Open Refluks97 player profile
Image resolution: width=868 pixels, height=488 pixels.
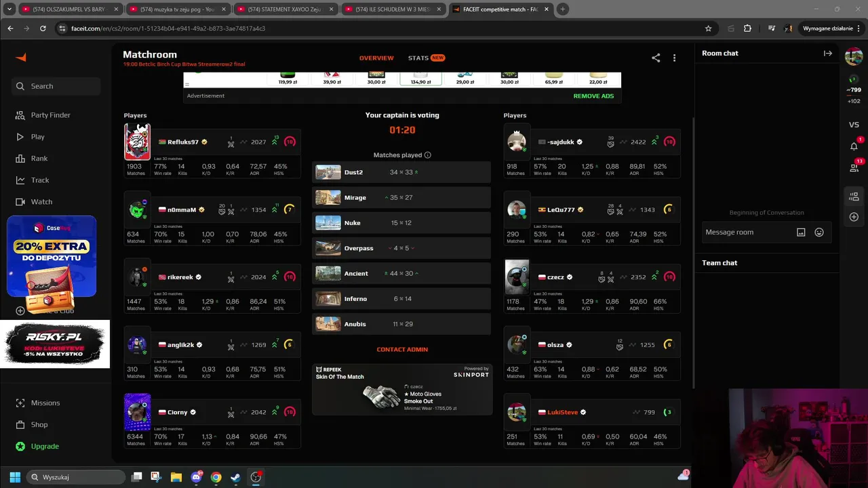pyautogui.click(x=183, y=142)
